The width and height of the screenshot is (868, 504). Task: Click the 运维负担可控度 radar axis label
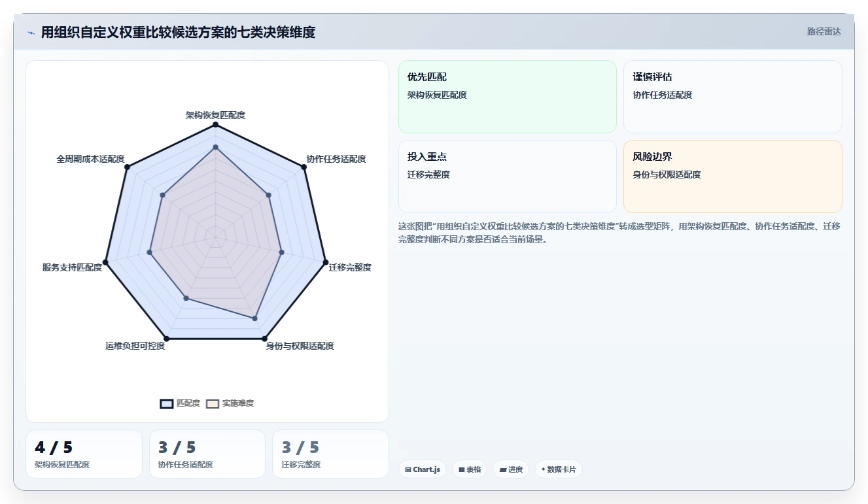[x=135, y=346]
